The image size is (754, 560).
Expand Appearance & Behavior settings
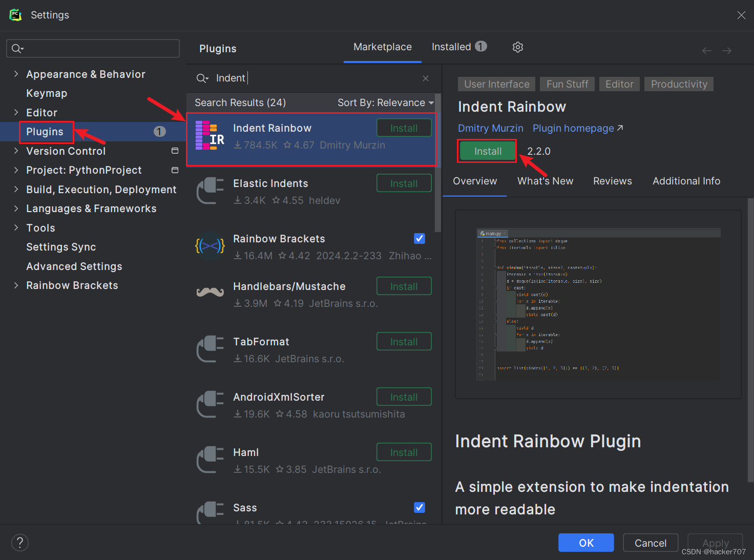coord(16,74)
